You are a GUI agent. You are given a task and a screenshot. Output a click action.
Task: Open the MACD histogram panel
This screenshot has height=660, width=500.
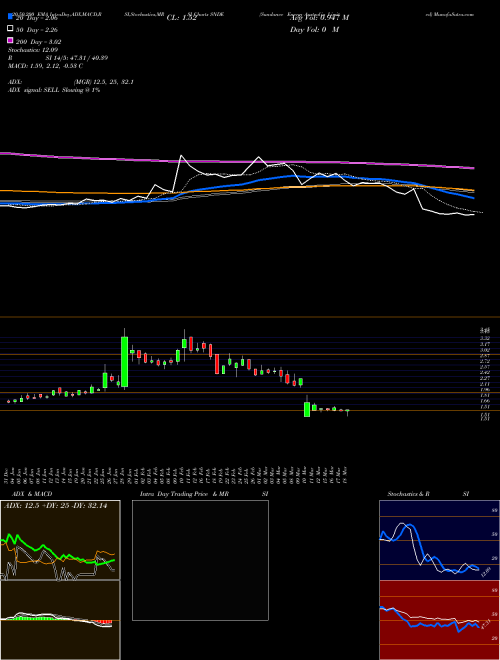(60, 620)
